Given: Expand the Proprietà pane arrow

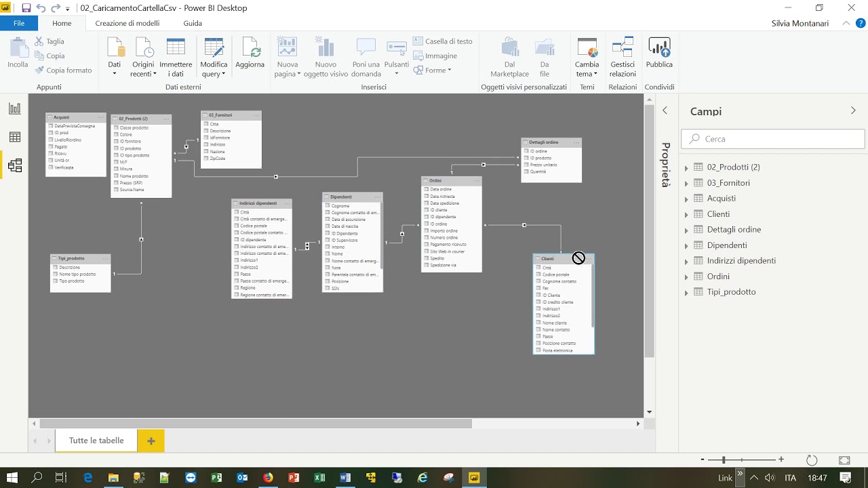Looking at the screenshot, I should tap(665, 110).
